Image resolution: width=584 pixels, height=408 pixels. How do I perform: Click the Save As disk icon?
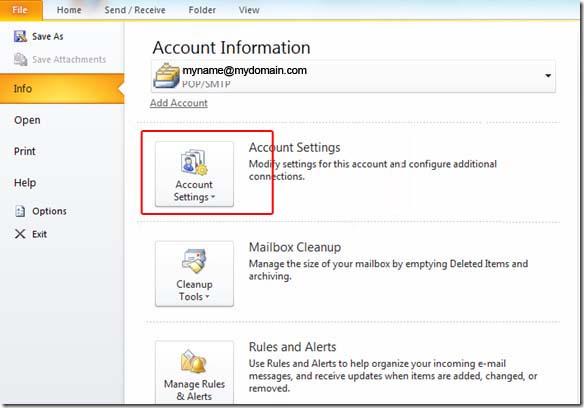[x=20, y=36]
